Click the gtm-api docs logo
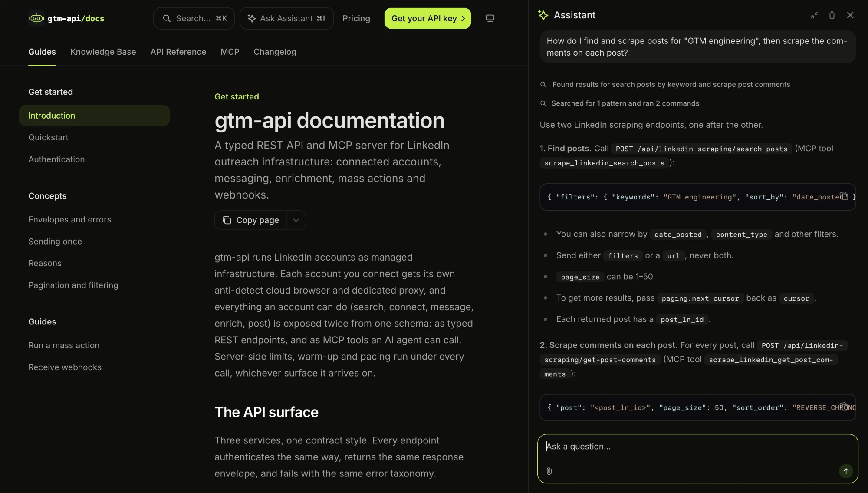The height and width of the screenshot is (493, 868). pos(66,18)
